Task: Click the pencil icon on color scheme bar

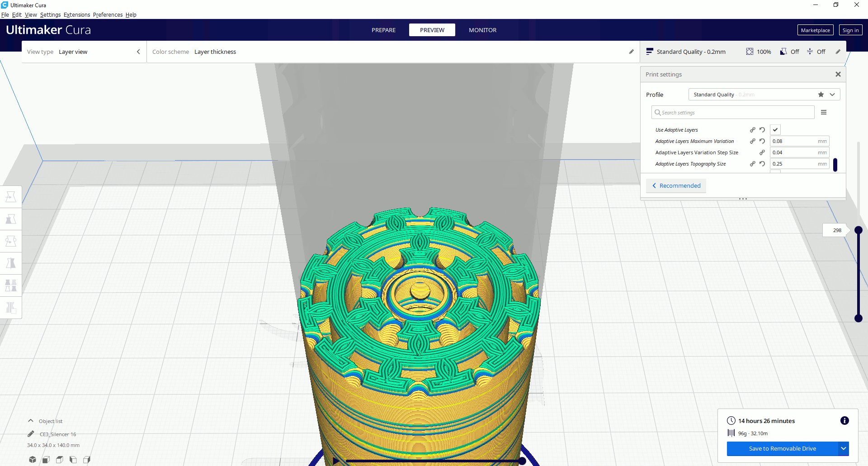Action: point(632,52)
